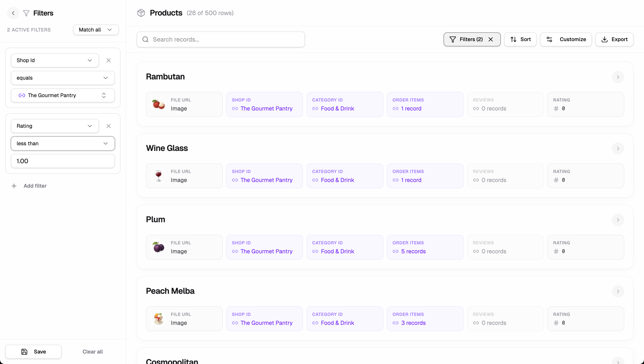
Task: Open the Match all dropdown
Action: click(x=96, y=30)
